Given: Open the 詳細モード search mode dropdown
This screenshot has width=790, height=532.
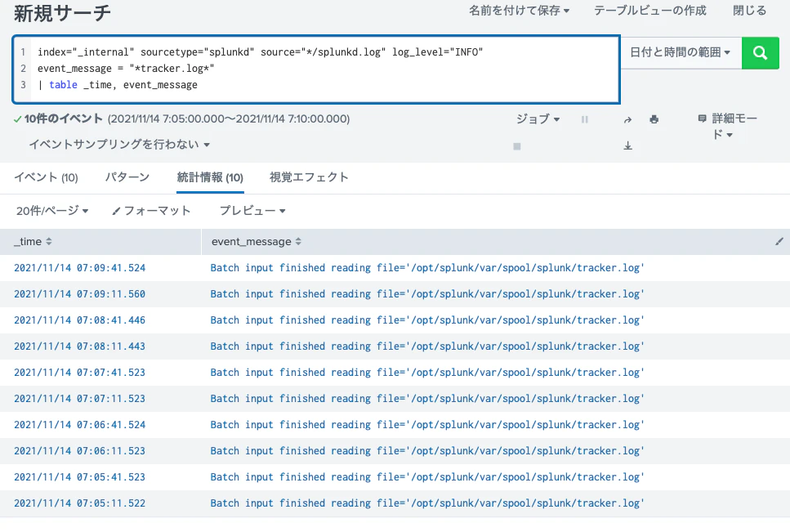Looking at the screenshot, I should tap(728, 126).
